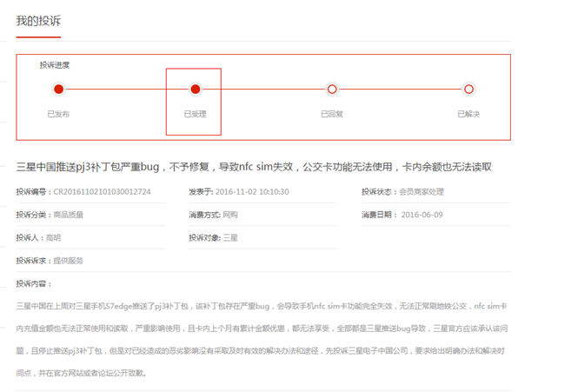Viewport: 565px width, 392px height.
Task: Select the 已受理 step label
Action: [x=195, y=114]
